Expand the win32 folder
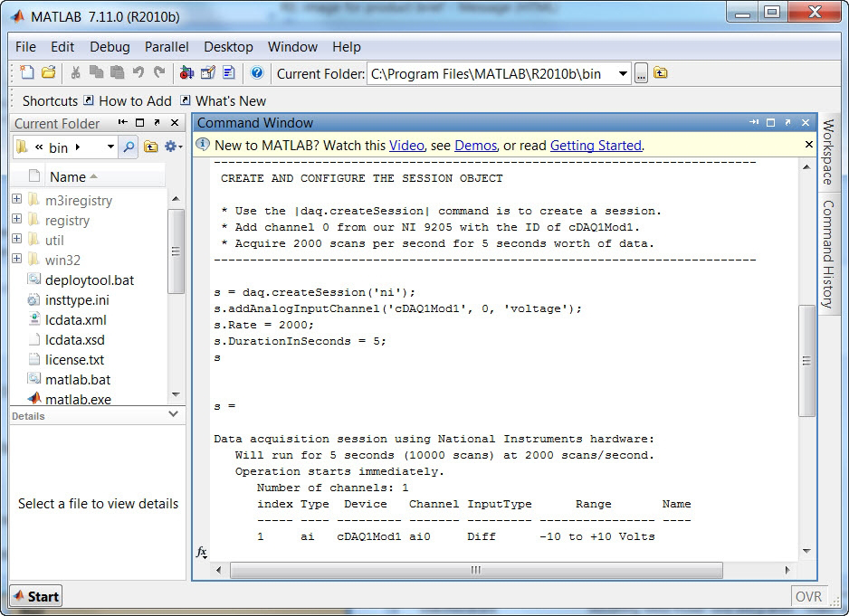 pyautogui.click(x=16, y=260)
